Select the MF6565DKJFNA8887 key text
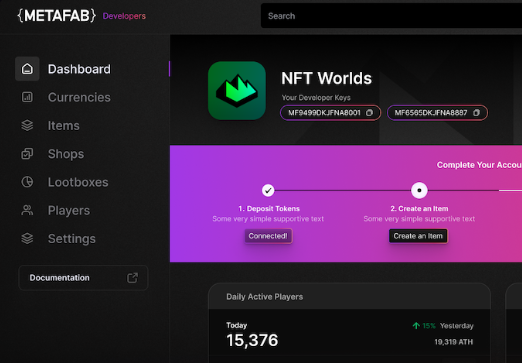Screen dimensions: 522x363 (x=431, y=113)
